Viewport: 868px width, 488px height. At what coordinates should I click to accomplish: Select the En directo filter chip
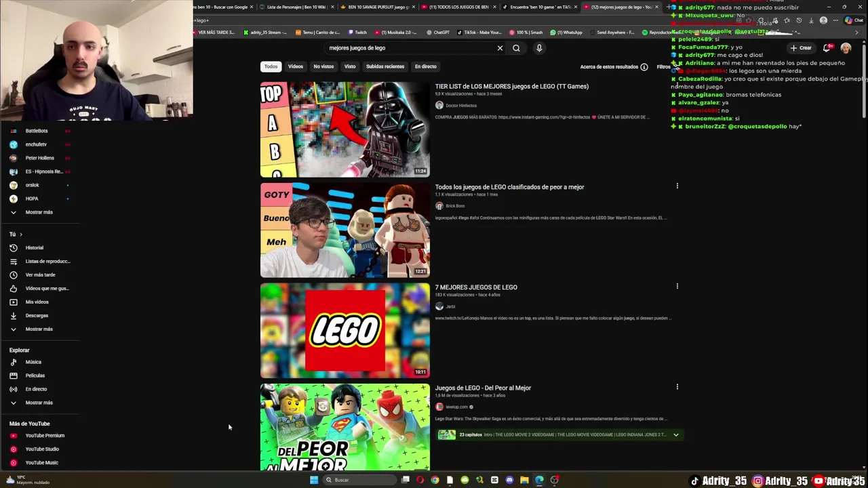click(x=426, y=66)
